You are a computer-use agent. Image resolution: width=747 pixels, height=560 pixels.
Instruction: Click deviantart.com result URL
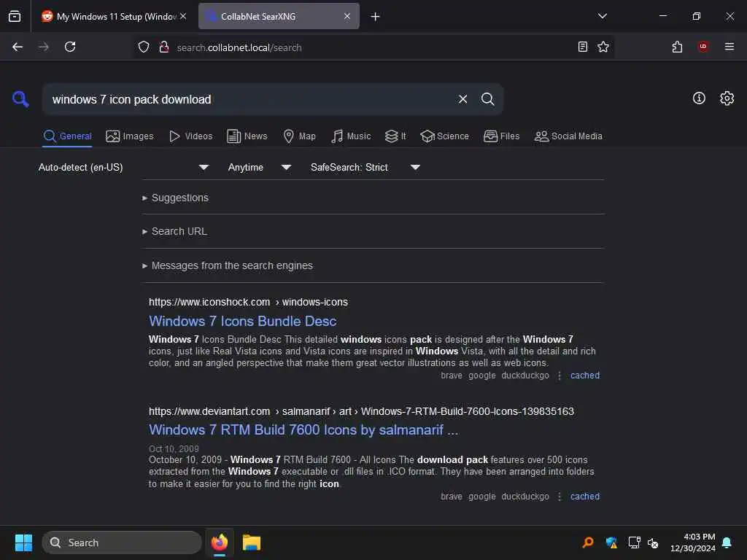pos(361,411)
